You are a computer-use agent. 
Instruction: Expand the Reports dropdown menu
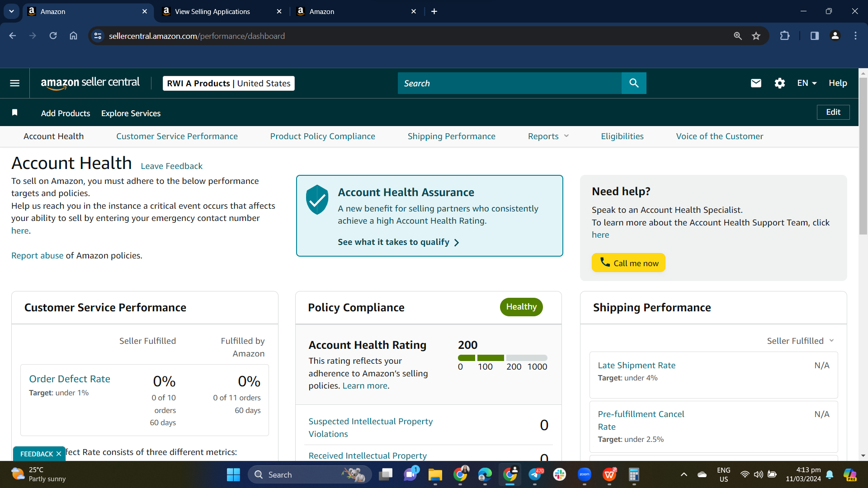click(x=548, y=136)
